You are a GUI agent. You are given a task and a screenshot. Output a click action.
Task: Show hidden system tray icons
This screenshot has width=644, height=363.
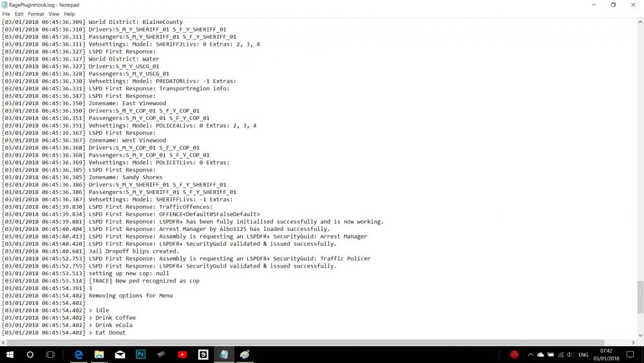click(530, 355)
